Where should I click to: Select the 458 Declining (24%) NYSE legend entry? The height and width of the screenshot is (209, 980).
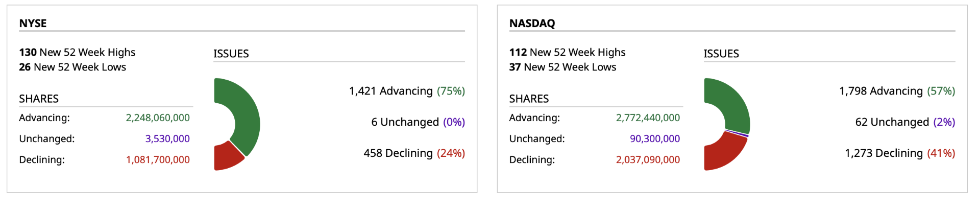[414, 153]
